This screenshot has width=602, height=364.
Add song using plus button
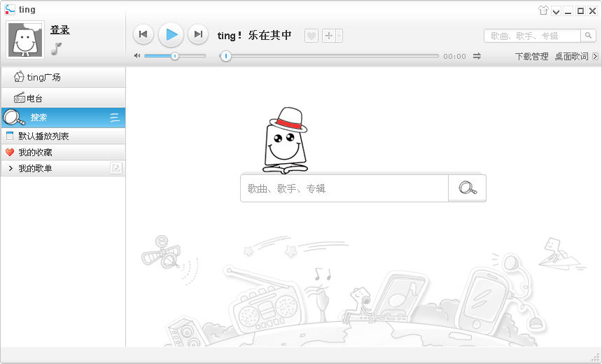[328, 36]
